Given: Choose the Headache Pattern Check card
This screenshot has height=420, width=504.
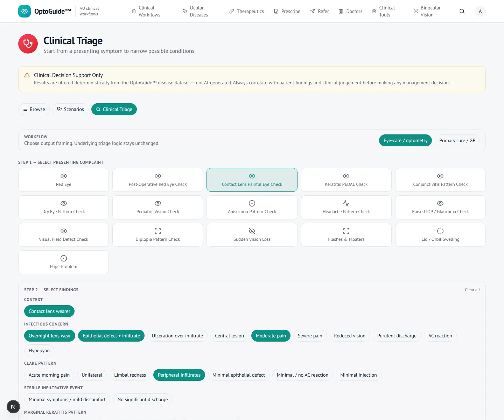Looking at the screenshot, I should pos(346,207).
